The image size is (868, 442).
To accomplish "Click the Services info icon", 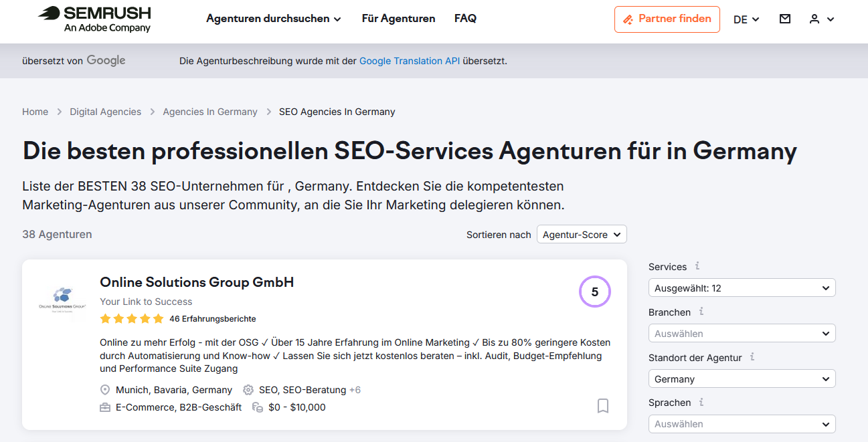I will point(697,265).
